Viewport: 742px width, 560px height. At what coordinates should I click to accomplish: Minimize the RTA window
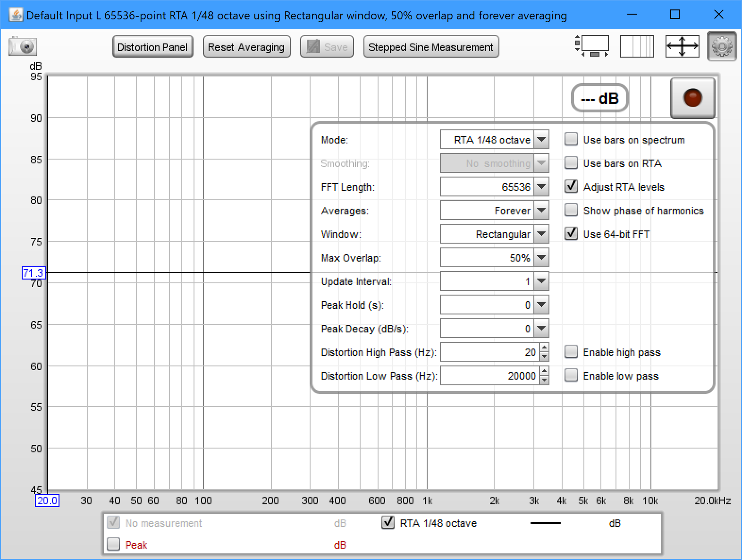[x=632, y=15]
